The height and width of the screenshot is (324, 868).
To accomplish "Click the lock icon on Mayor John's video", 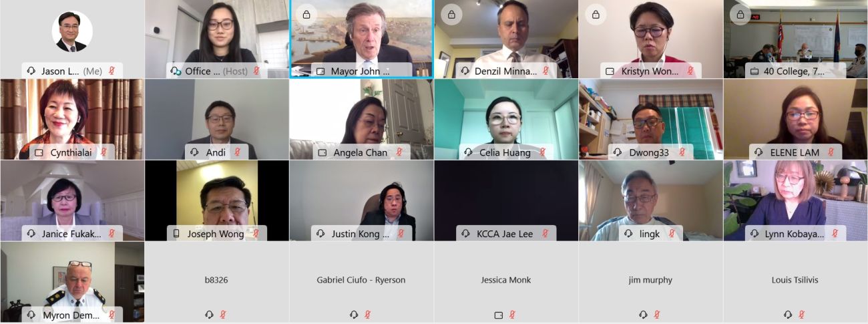I will click(x=306, y=15).
